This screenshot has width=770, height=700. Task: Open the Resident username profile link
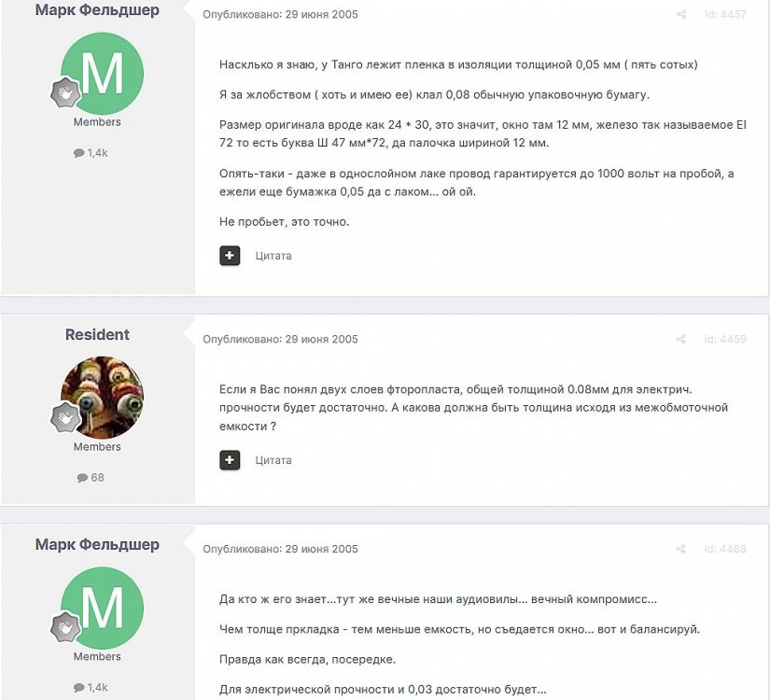coord(97,334)
